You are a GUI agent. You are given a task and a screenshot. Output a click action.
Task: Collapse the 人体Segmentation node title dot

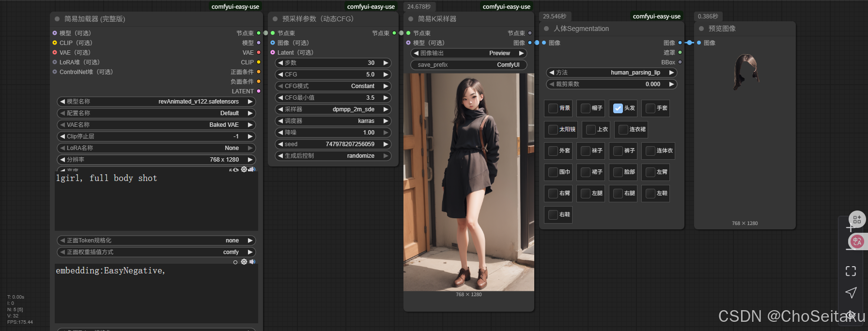(546, 29)
